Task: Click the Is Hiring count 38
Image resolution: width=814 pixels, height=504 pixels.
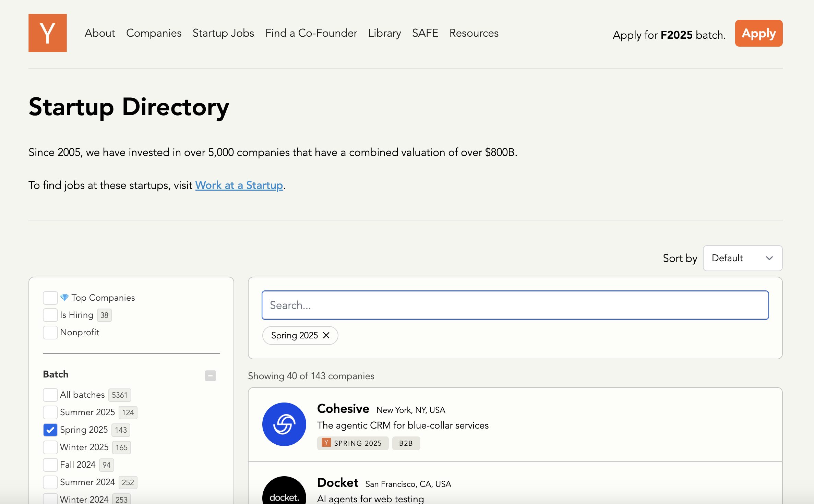Action: coord(104,315)
